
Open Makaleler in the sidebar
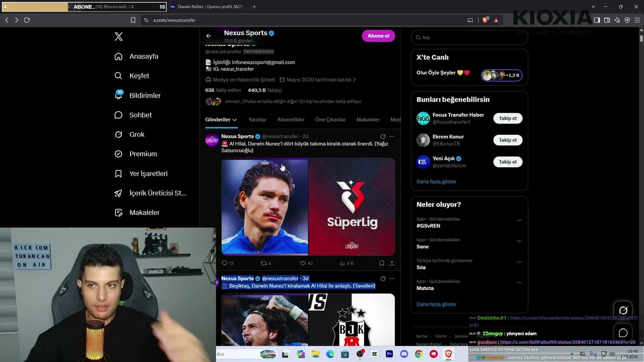coord(137,213)
